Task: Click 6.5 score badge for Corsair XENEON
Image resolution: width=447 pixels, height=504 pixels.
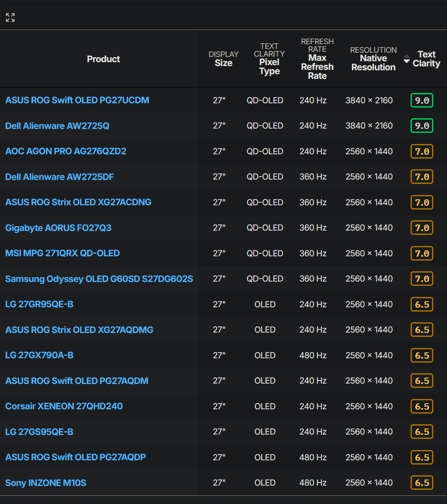Action: tap(422, 406)
